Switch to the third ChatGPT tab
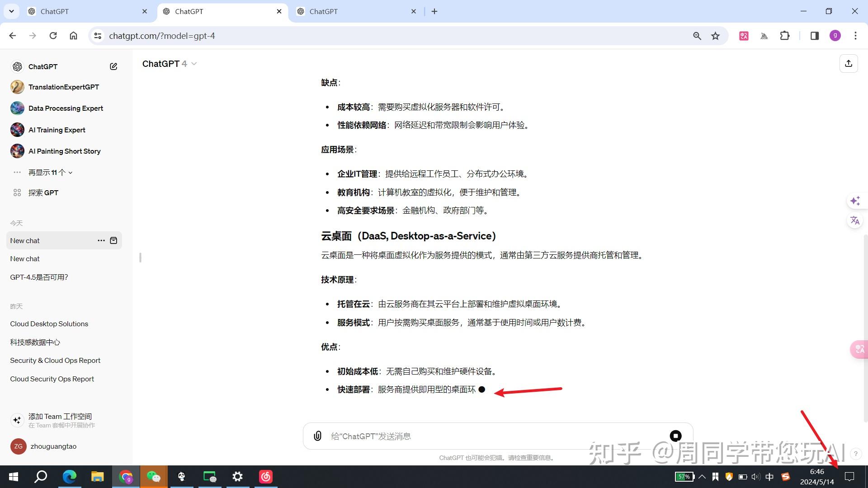The height and width of the screenshot is (488, 868). click(353, 11)
